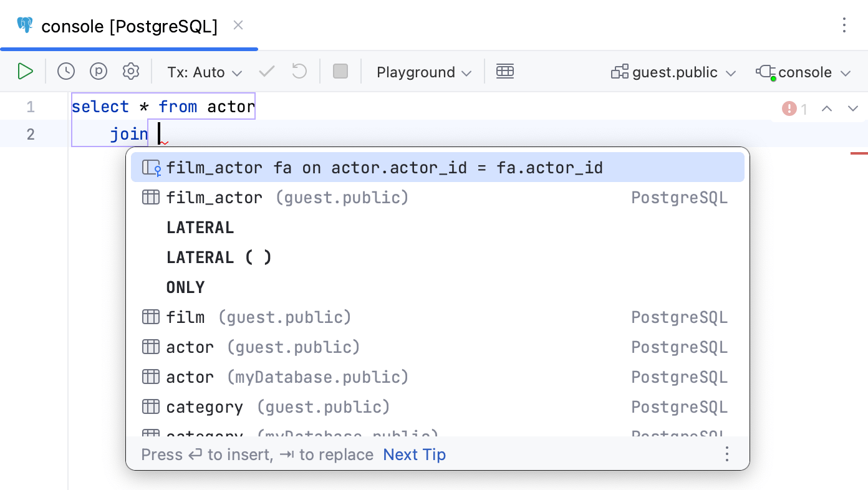Expand the Playground resolve mode dropdown
The width and height of the screenshot is (868, 490).
pos(424,72)
